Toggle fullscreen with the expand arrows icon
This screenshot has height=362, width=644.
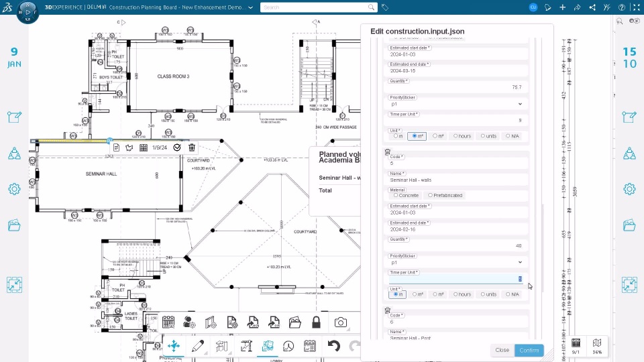coord(636,7)
